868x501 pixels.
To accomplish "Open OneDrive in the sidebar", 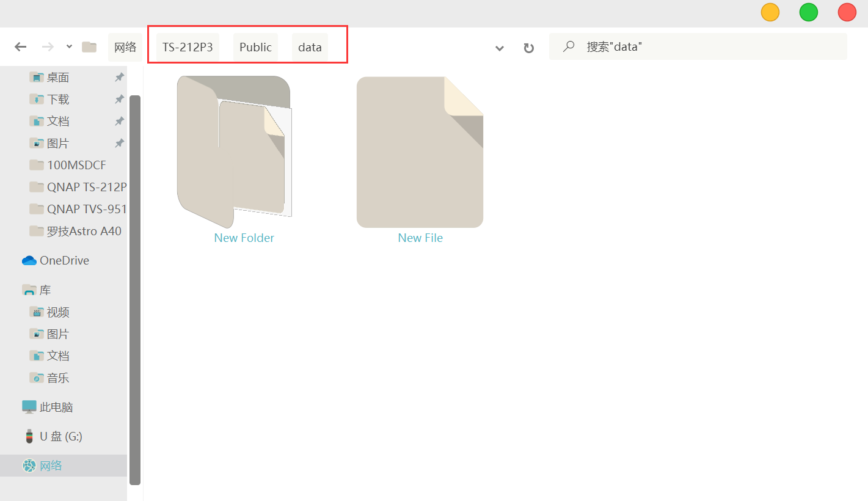I will (x=65, y=261).
